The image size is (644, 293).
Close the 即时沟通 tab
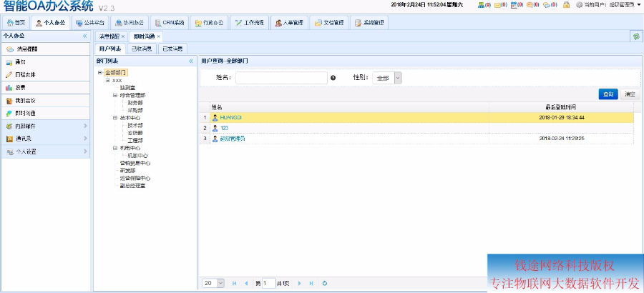click(x=159, y=36)
